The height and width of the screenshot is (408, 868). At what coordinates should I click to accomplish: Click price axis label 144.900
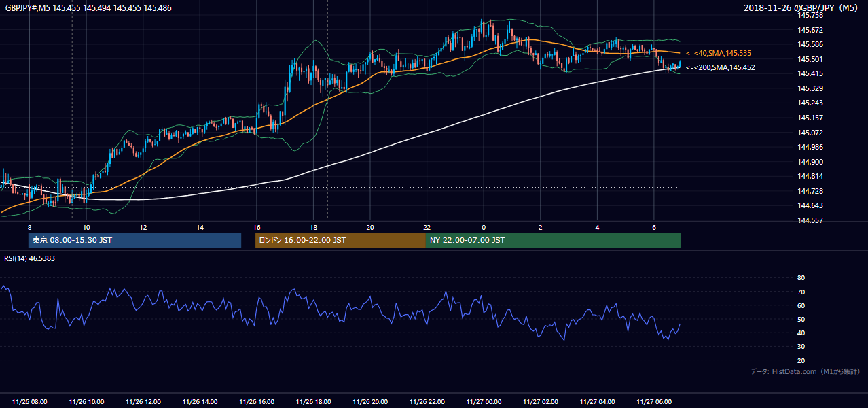pyautogui.click(x=809, y=162)
